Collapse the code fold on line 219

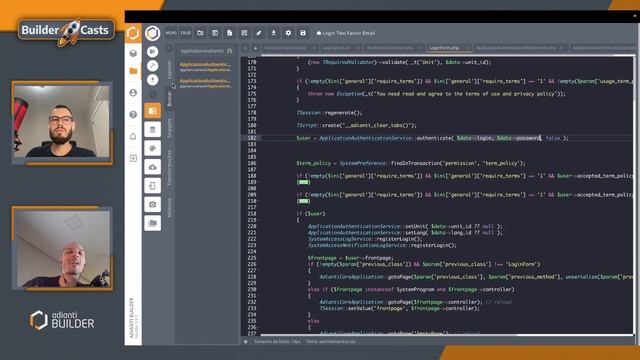tap(258, 220)
